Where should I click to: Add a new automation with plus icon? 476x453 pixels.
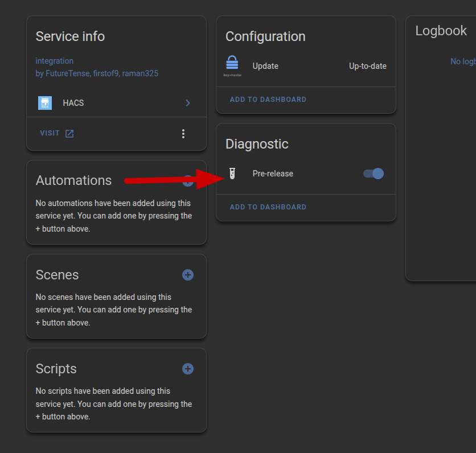click(x=188, y=182)
